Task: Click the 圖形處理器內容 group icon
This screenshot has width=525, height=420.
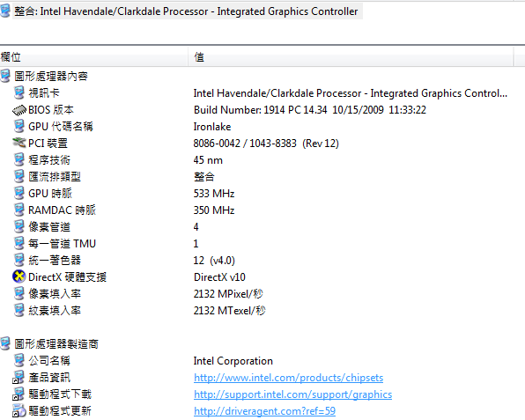Action: click(5, 76)
